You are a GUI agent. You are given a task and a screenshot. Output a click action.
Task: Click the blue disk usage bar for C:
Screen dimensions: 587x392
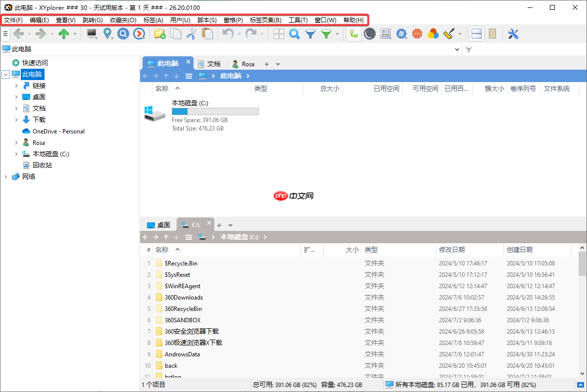click(215, 111)
